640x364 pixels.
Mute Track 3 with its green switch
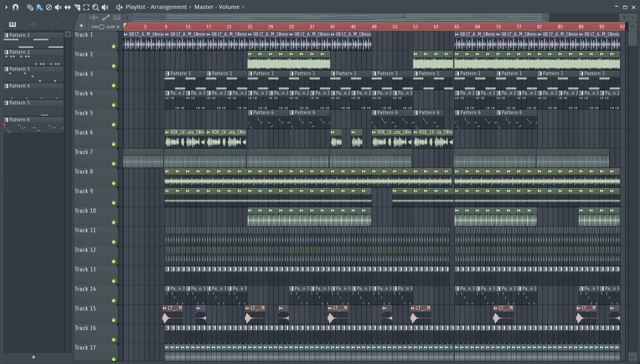pos(114,86)
